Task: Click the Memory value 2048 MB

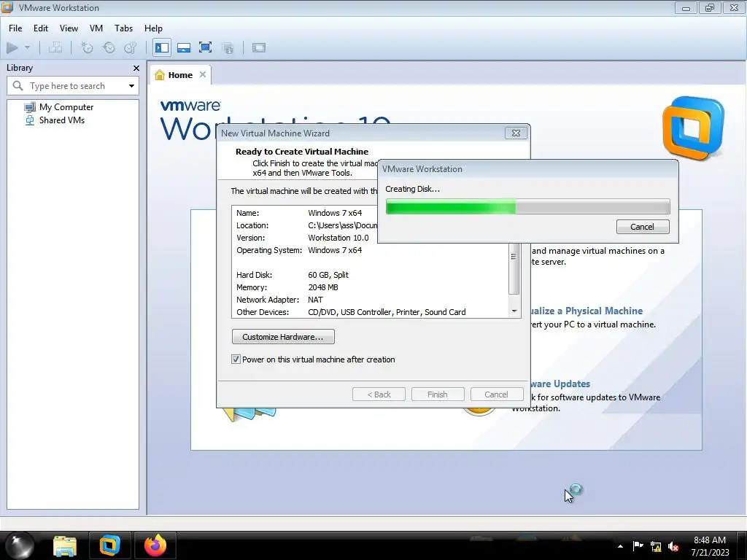Action: point(323,287)
